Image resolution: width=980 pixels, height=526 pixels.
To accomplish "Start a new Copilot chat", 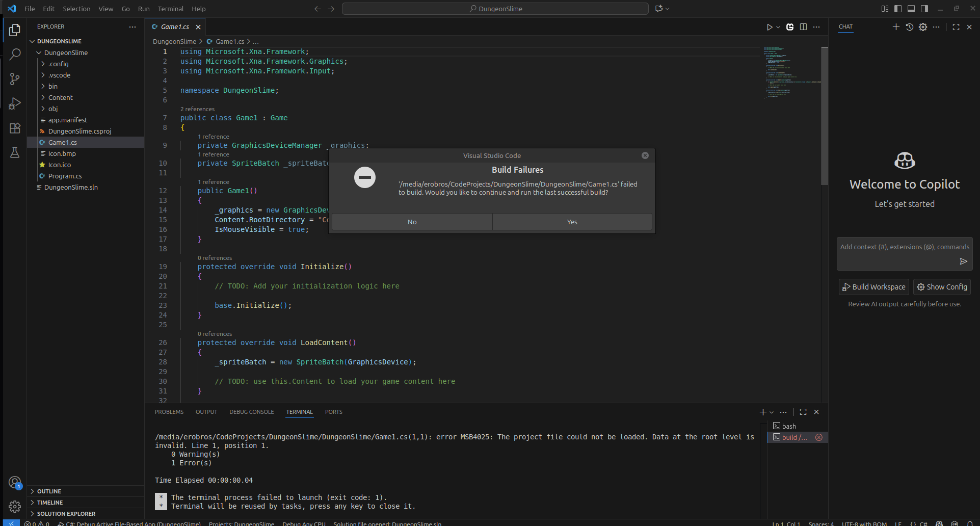I will click(895, 27).
